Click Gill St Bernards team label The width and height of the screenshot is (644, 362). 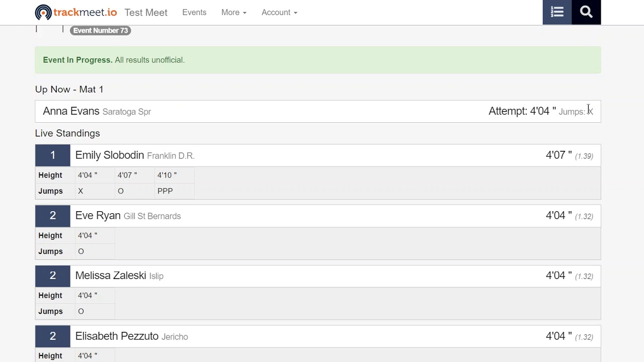pos(152,216)
